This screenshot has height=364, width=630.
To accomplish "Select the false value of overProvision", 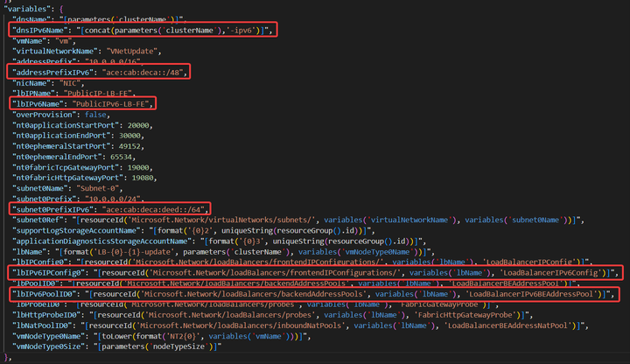I will [95, 115].
